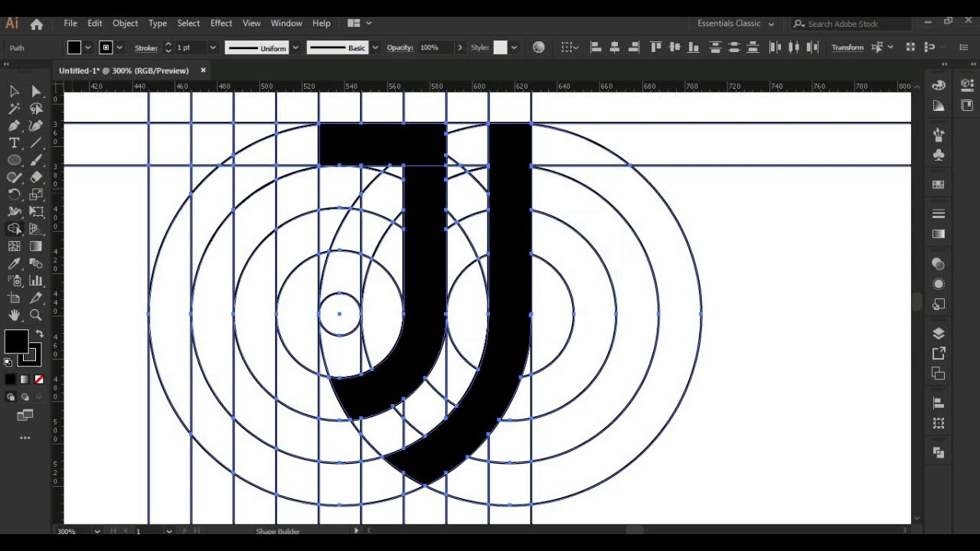Open the Uniform width profile dropdown
The image size is (980, 551).
[296, 47]
